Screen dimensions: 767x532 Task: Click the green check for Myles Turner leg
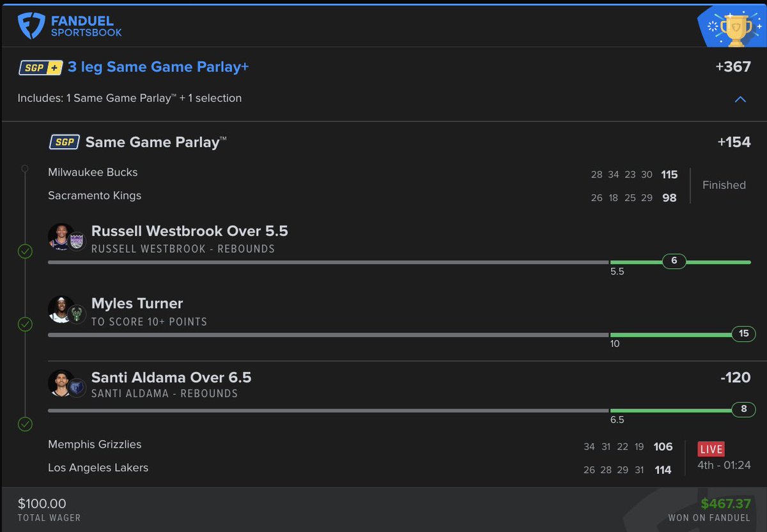[x=24, y=324]
